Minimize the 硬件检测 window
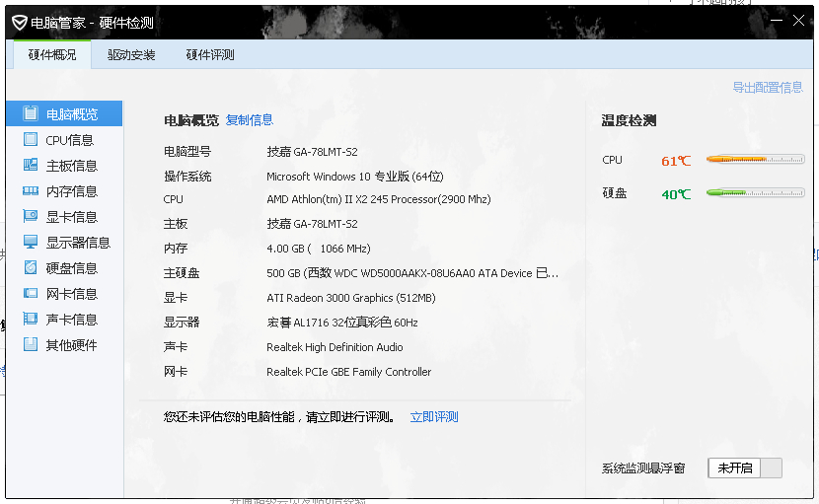 [777, 21]
